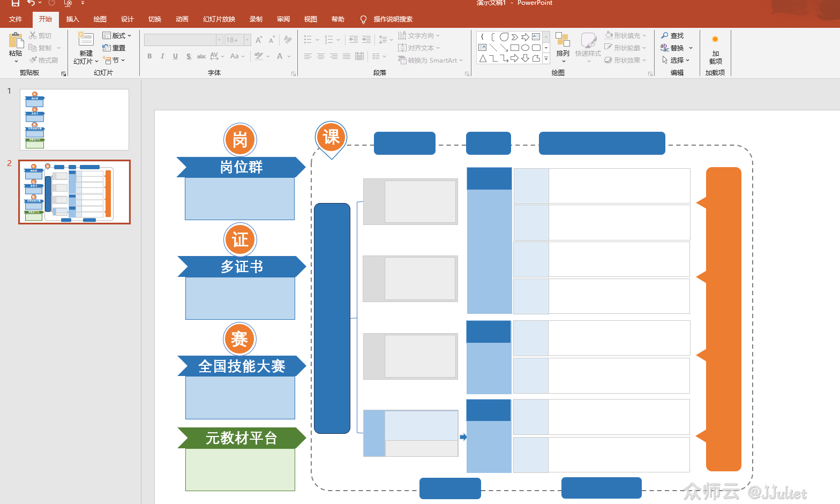Open the font name combo box dropdown

tap(219, 40)
